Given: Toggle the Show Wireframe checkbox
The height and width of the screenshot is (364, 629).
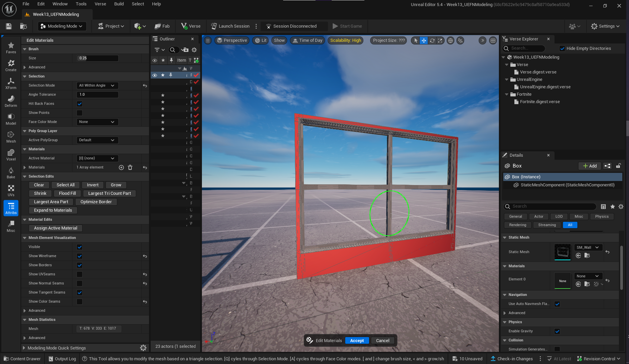Looking at the screenshot, I should click(x=80, y=256).
